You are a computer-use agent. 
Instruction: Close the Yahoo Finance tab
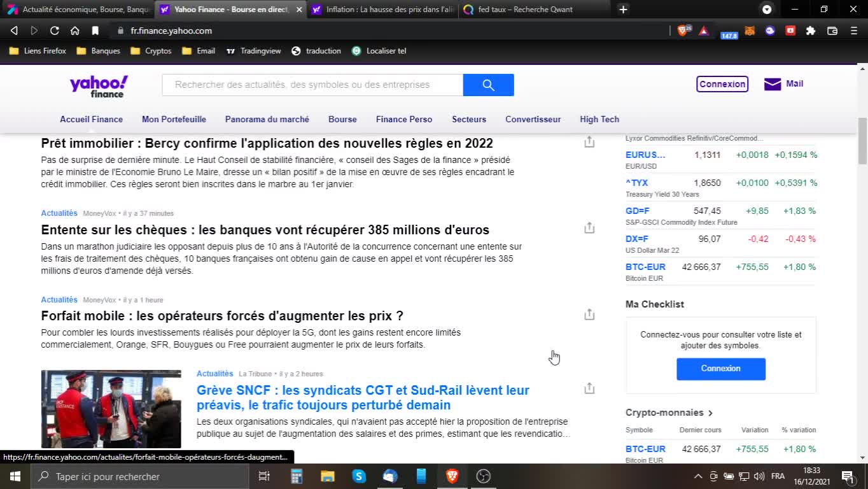point(299,10)
